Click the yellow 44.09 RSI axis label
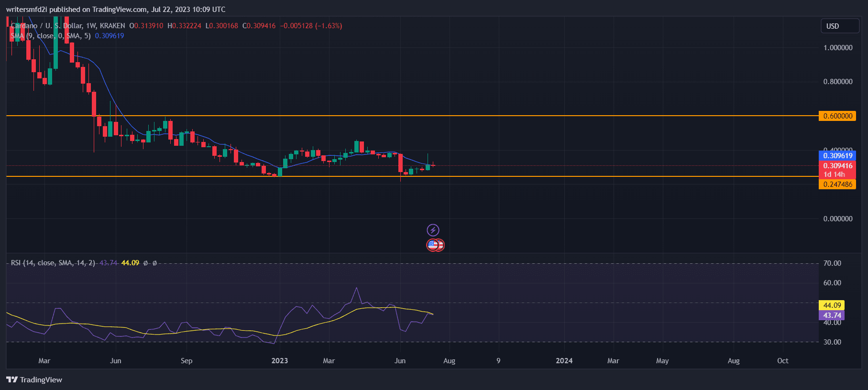The width and height of the screenshot is (868, 390). click(x=832, y=305)
